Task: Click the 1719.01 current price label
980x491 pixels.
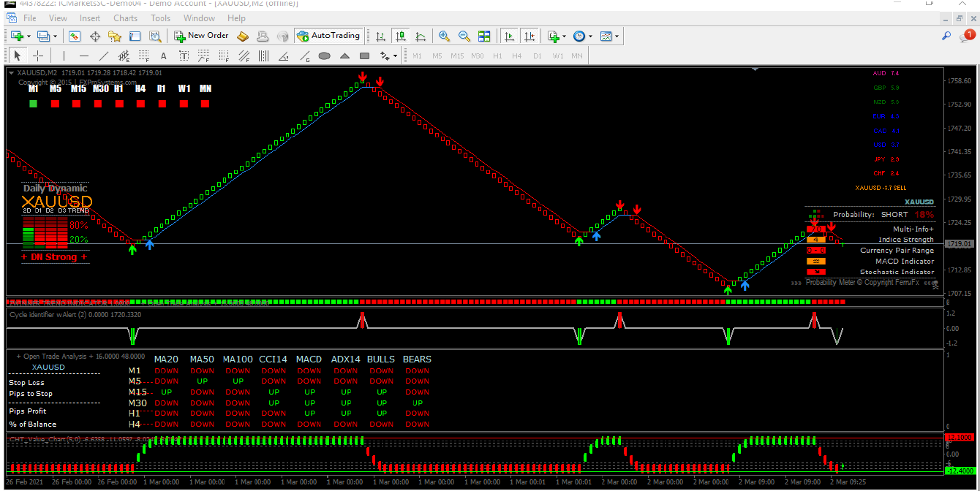Action: pyautogui.click(x=959, y=244)
